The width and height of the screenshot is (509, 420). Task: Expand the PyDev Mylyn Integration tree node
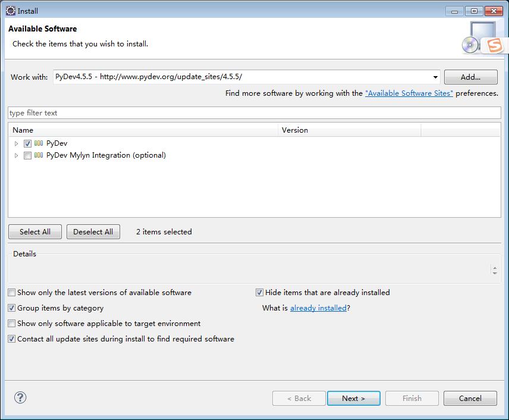[x=16, y=156]
